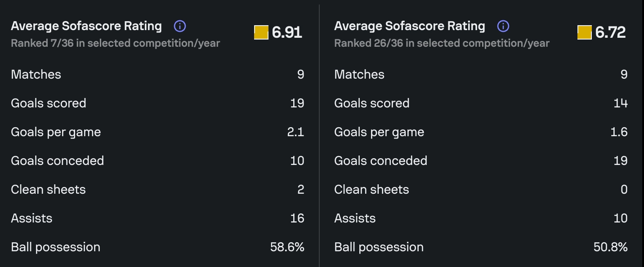Image resolution: width=644 pixels, height=267 pixels.
Task: Click the right Average Sofascore Rating heading
Action: 410,26
